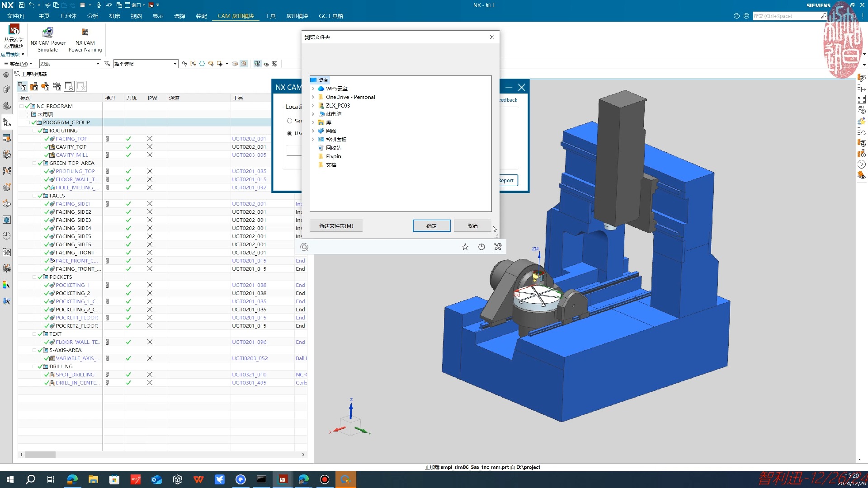Click NX CAM Power Naming icon
868x488 pixels.
(85, 33)
